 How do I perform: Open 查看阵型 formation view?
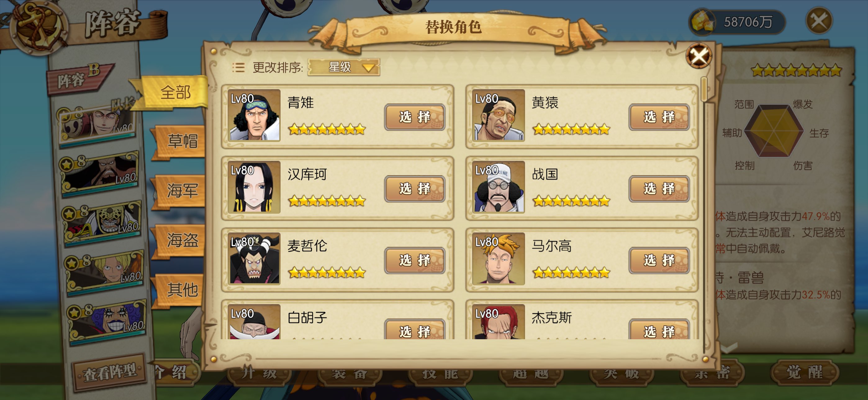pyautogui.click(x=110, y=373)
